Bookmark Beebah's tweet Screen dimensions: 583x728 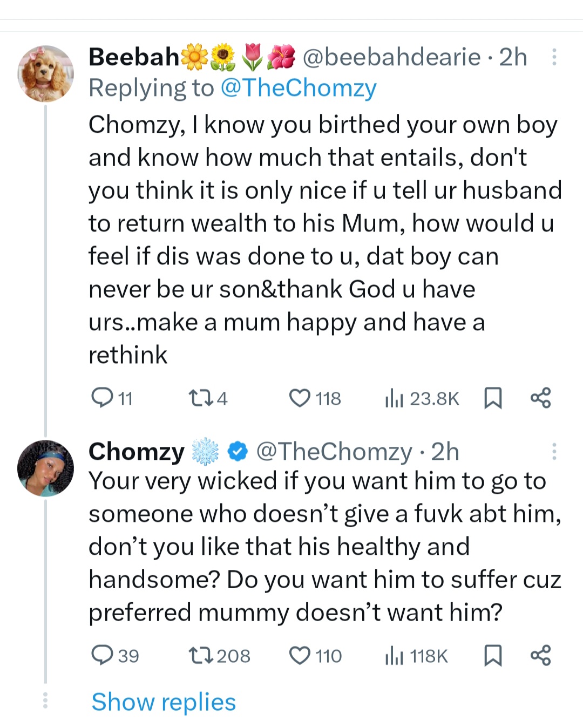[x=493, y=398]
